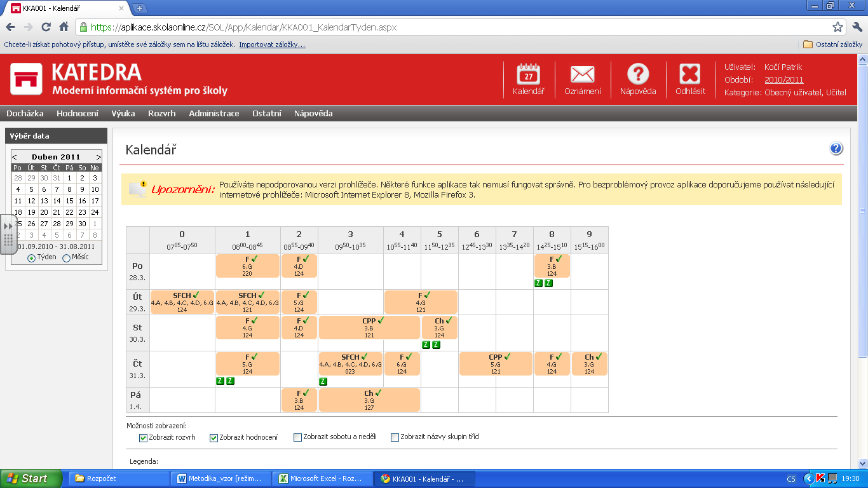Go to next month in date picker

pos(98,157)
